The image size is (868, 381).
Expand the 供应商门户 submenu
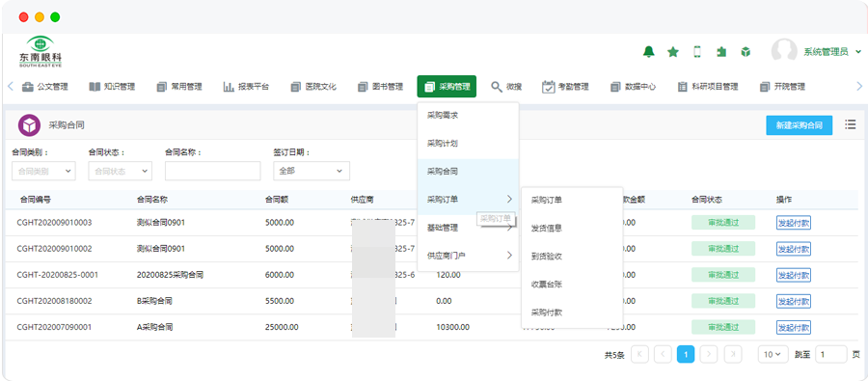point(468,256)
